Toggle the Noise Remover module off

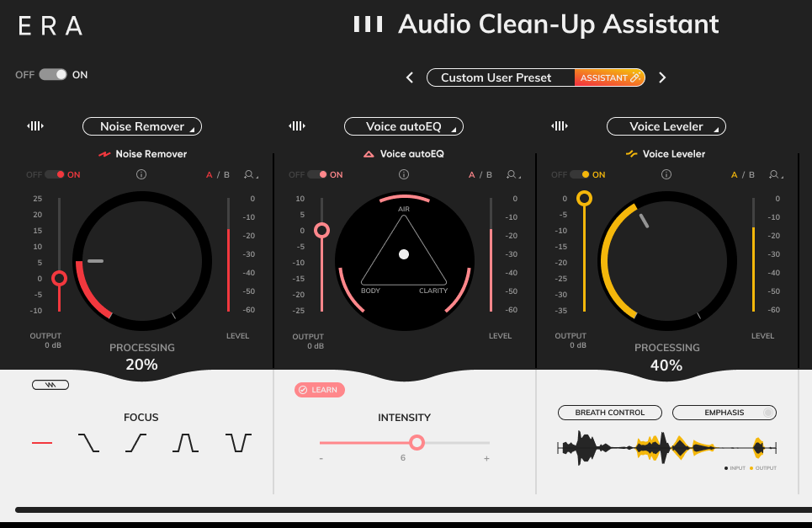point(53,174)
